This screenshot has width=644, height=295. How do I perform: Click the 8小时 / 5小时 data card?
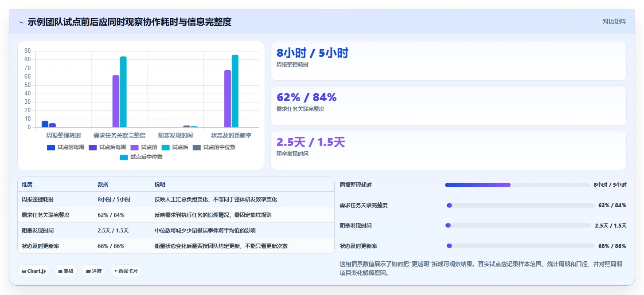tap(448, 61)
